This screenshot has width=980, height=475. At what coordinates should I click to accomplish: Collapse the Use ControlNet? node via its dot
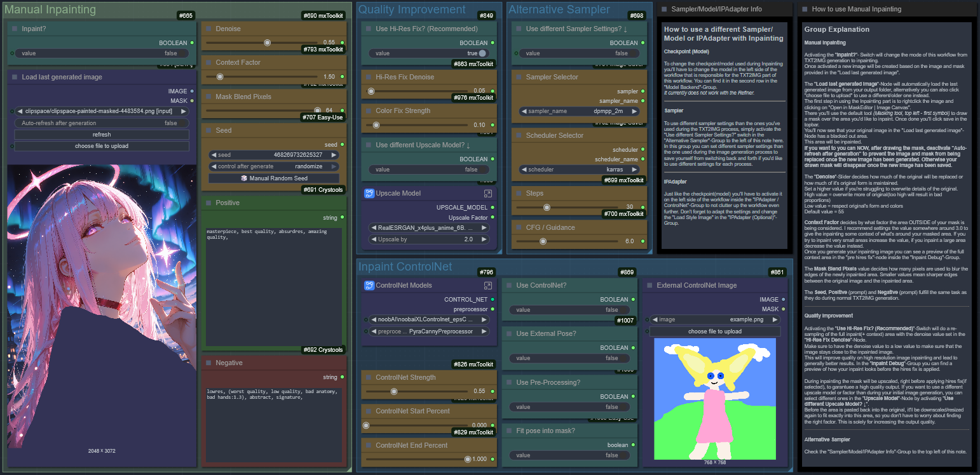pos(508,285)
